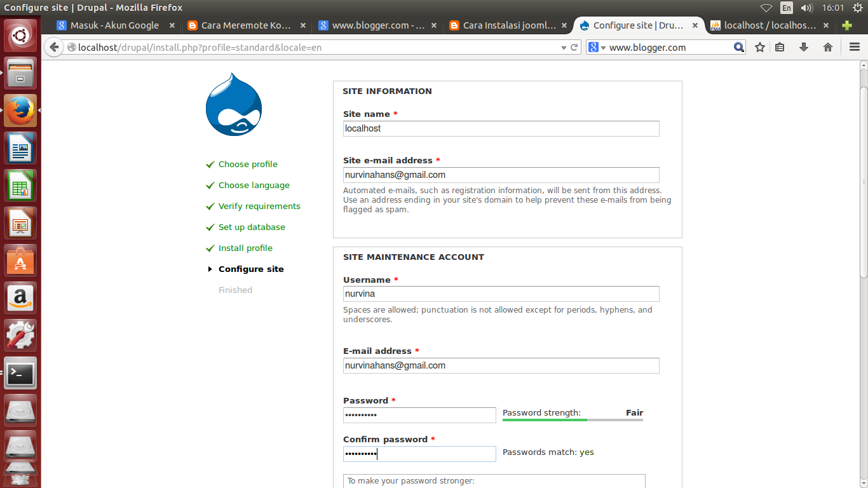
Task: Click the Firefox icon in the launcher
Action: 20,111
